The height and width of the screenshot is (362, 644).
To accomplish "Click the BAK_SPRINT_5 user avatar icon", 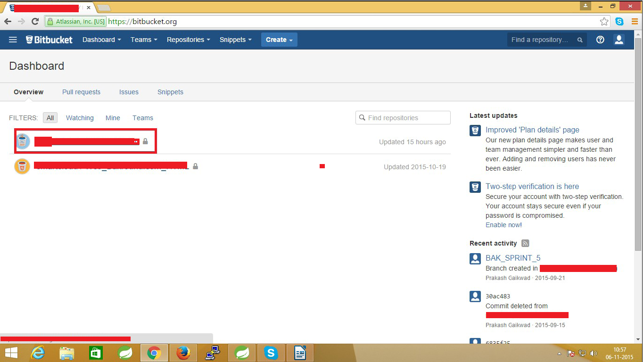I will (475, 258).
